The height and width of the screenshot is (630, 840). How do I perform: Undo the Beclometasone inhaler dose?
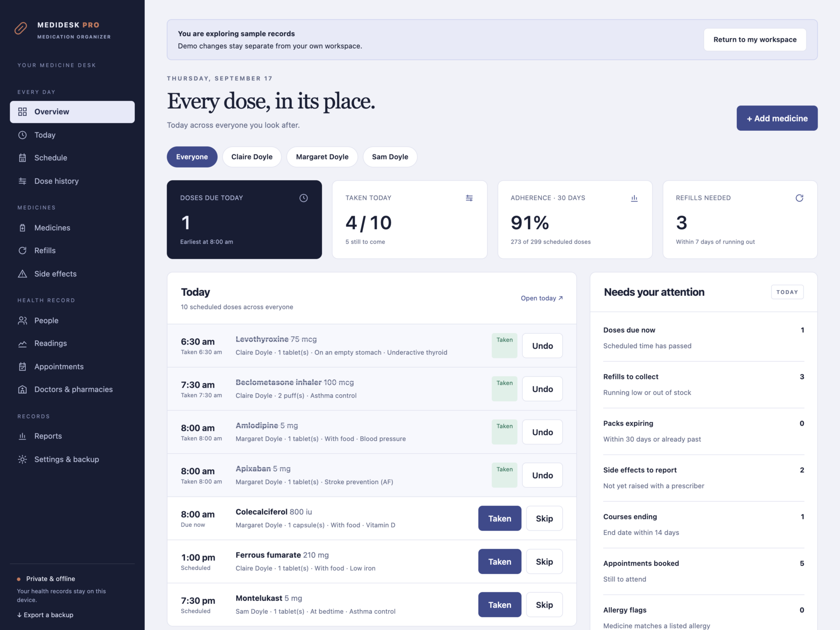(x=542, y=389)
